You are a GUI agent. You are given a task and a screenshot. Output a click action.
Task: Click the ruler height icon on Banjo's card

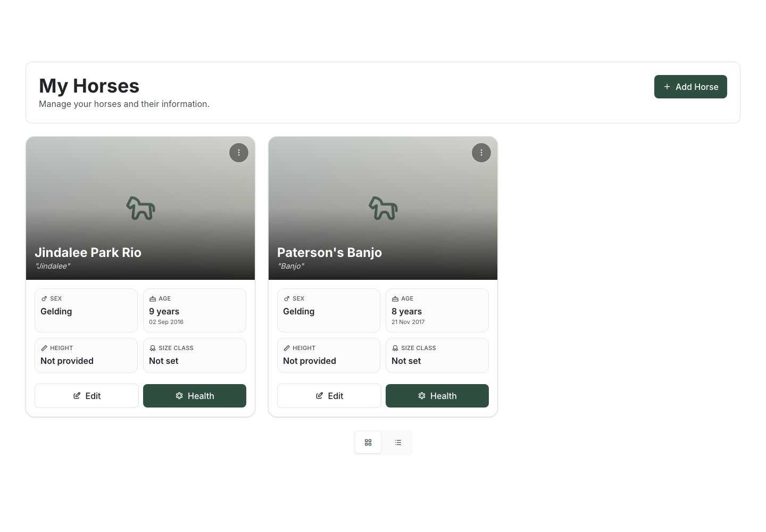pyautogui.click(x=287, y=348)
